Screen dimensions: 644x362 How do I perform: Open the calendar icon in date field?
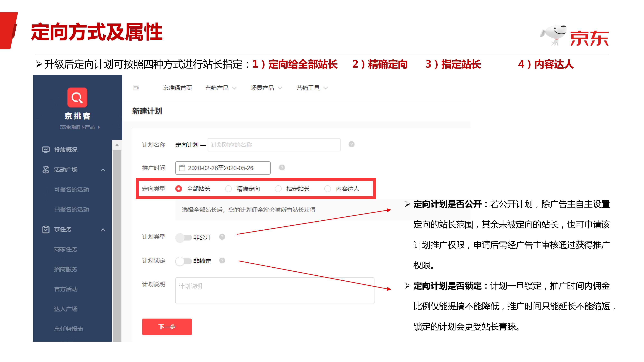tap(182, 168)
